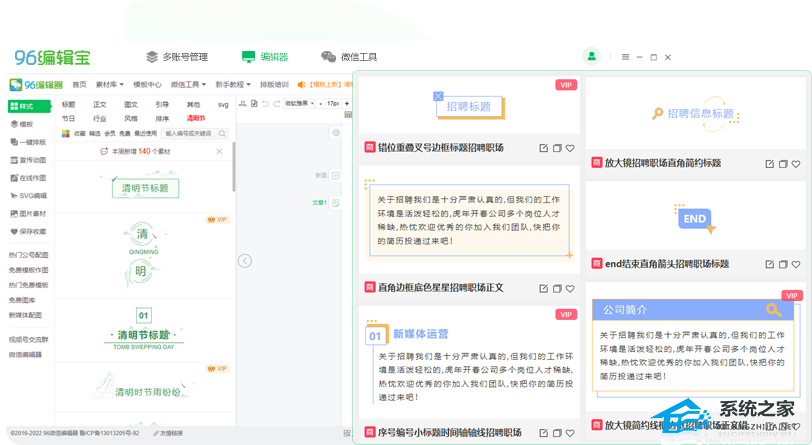The height and width of the screenshot is (445, 812).
Task: Click the redo arrow in editor toolbar
Action: 277,104
